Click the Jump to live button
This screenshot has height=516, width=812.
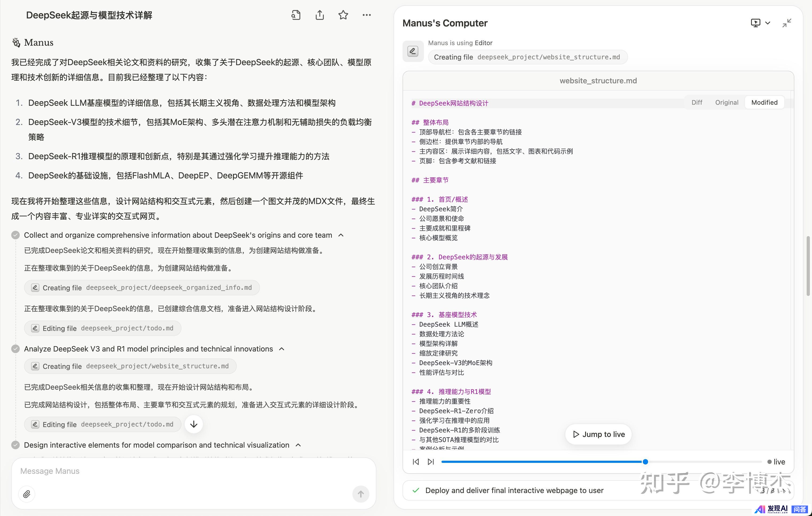click(598, 434)
